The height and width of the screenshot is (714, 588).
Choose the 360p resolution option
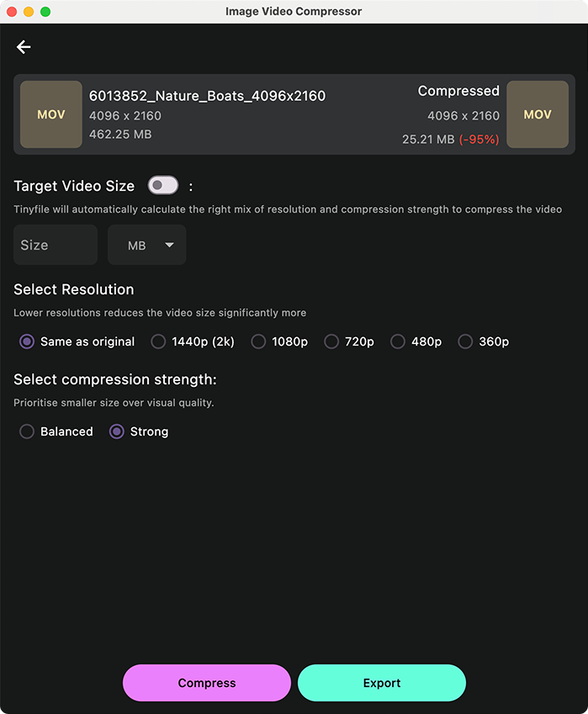(x=465, y=341)
